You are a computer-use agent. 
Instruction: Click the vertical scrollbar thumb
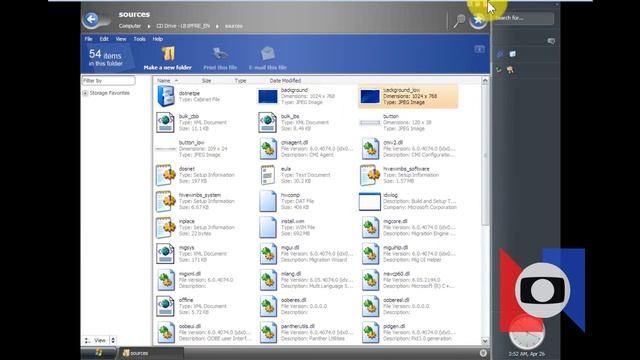(x=485, y=155)
